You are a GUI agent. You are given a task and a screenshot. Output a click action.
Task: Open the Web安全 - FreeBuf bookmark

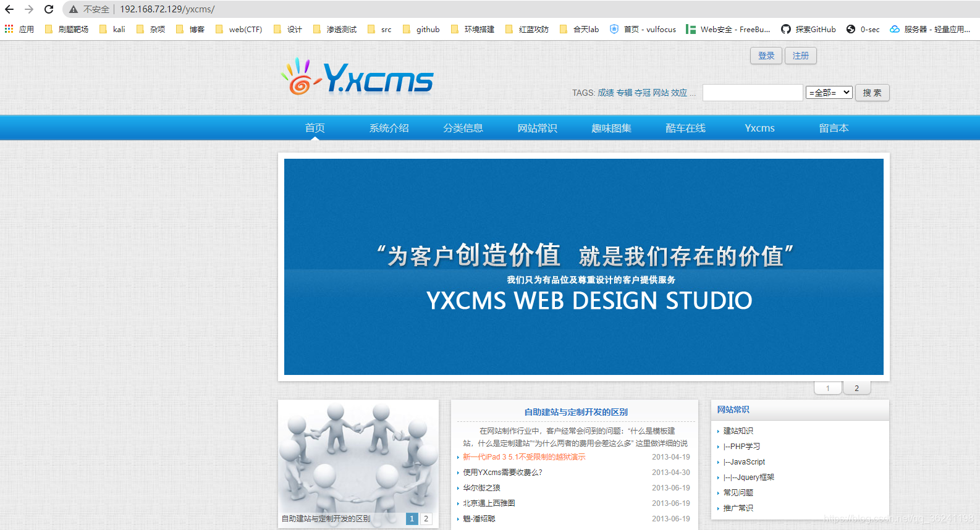click(728, 29)
